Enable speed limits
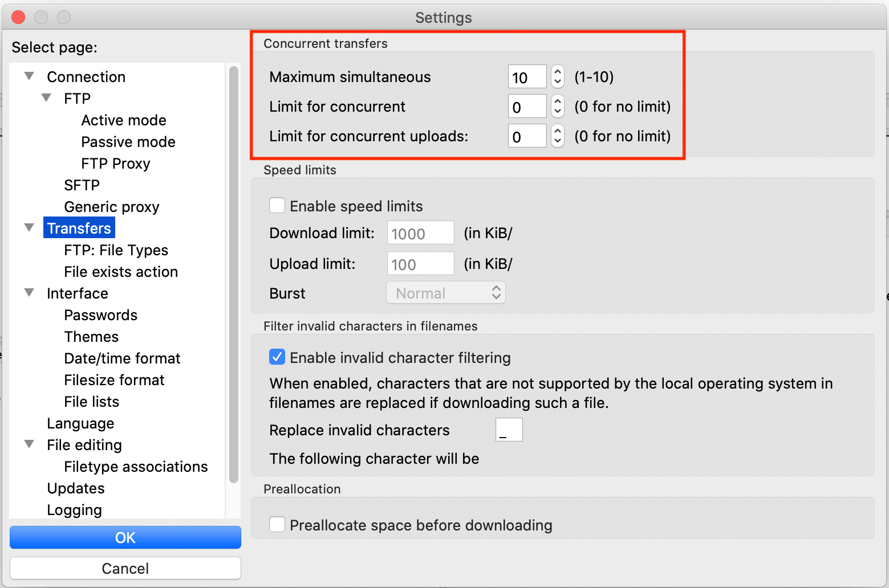The image size is (889, 588). 277,205
